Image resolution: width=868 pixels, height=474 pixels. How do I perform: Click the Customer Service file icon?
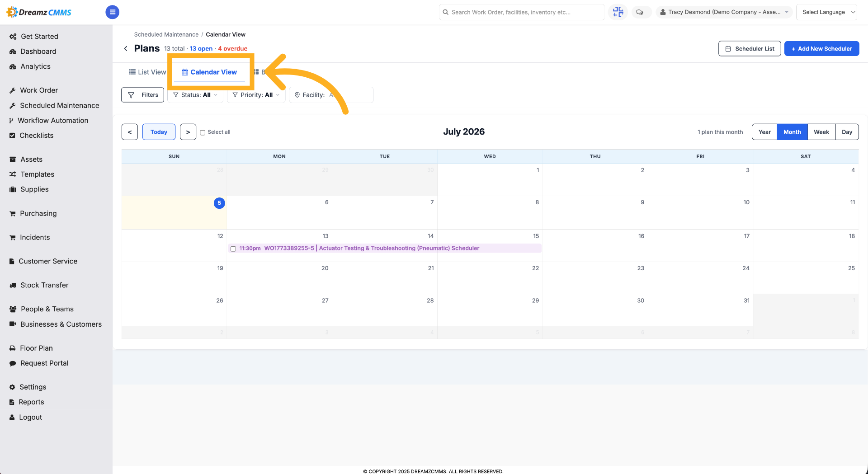click(x=12, y=261)
